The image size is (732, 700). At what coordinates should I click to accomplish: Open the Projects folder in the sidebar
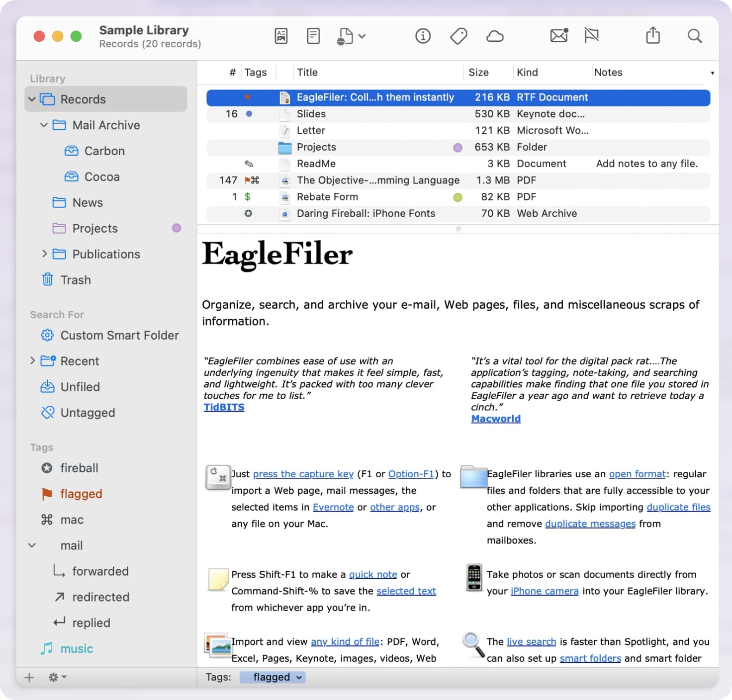94,228
